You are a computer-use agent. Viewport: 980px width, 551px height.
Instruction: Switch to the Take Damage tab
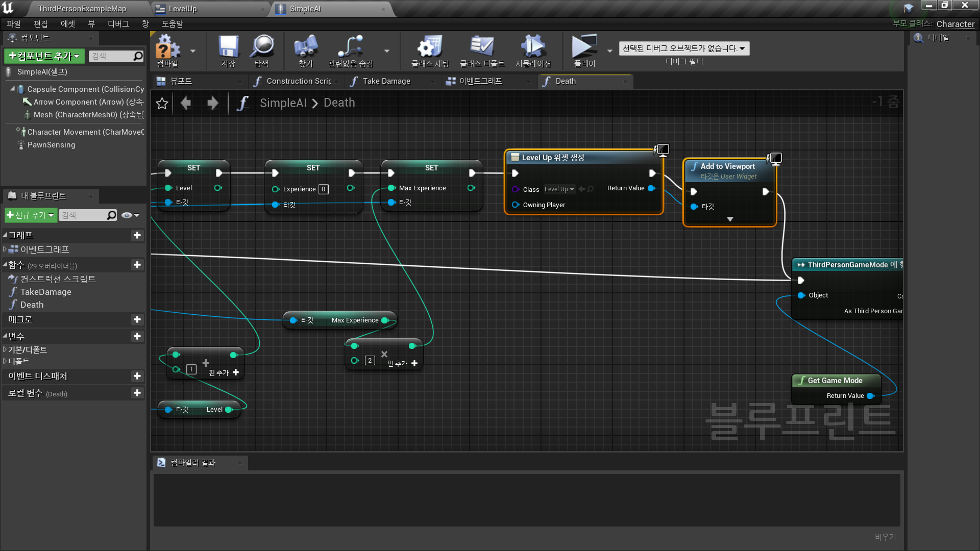click(386, 81)
